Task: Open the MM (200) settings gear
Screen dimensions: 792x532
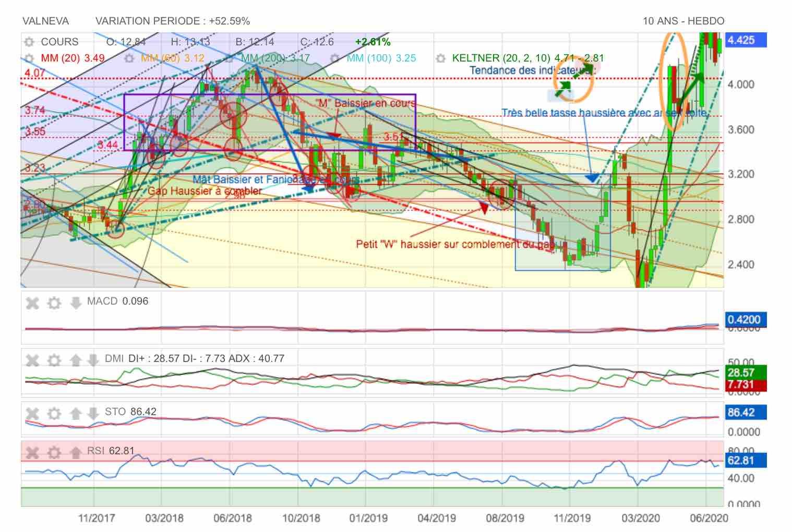Action: (x=230, y=58)
